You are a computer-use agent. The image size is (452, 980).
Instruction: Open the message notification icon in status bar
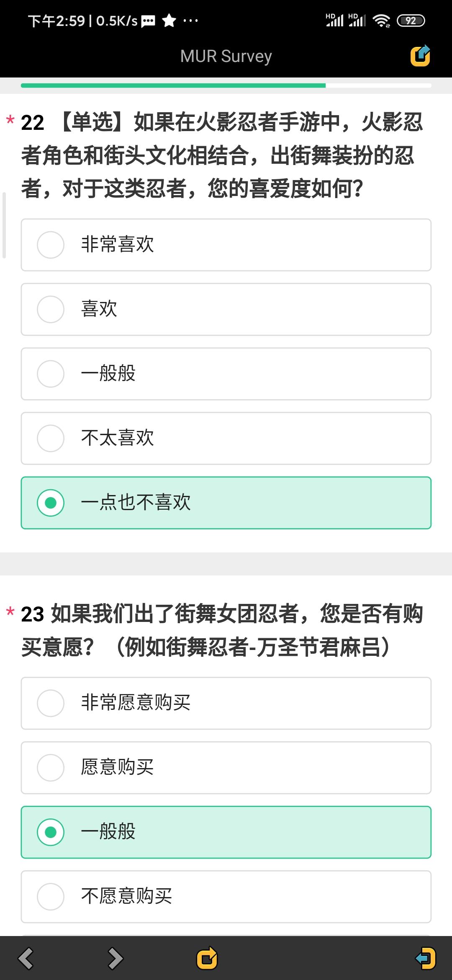[x=148, y=21]
